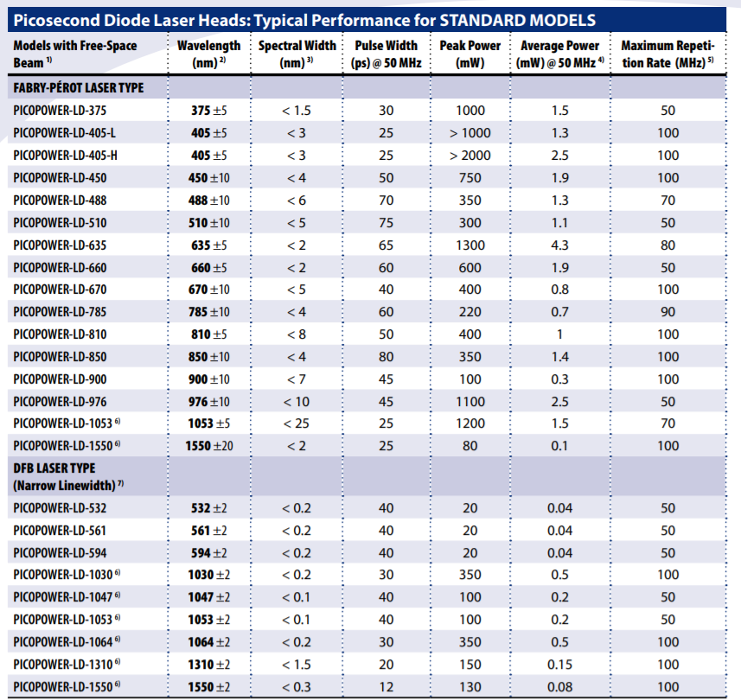Click model name PICOPOWER-LD-510
This screenshot has width=741, height=700.
60,223
